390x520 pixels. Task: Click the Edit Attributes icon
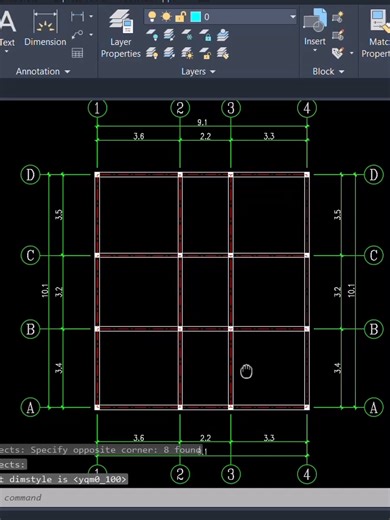click(x=338, y=53)
